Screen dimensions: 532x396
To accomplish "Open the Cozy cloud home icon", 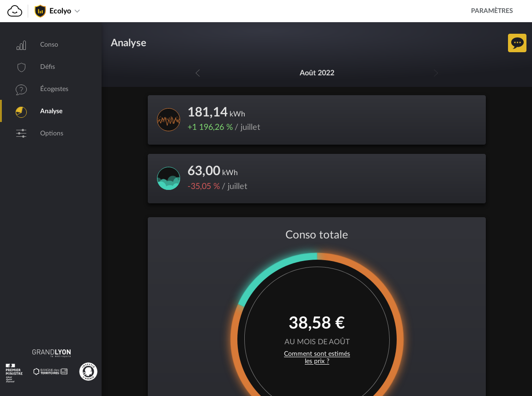I will 15,11.
